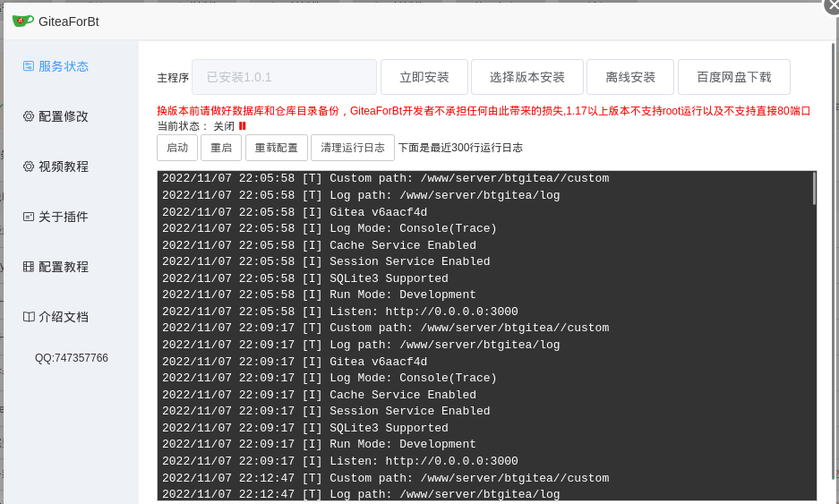Click log line 22:09:17 Session Service Enabled
This screenshot has width=839, height=504.
pyautogui.click(x=326, y=411)
